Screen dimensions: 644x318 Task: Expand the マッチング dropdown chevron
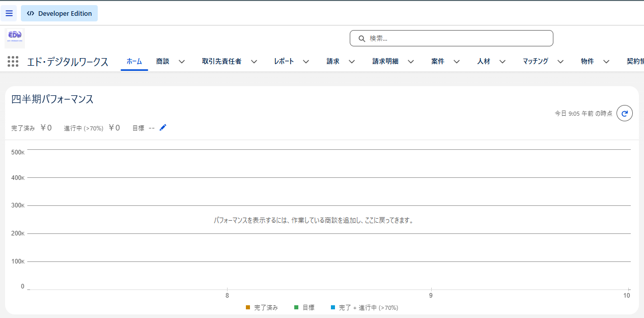[x=561, y=62]
